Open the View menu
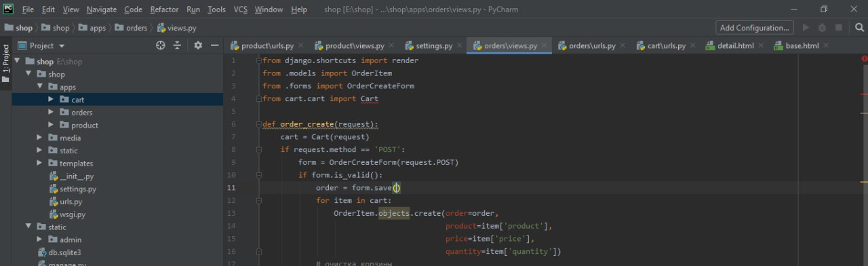Image resolution: width=868 pixels, height=266 pixels. coord(71,9)
